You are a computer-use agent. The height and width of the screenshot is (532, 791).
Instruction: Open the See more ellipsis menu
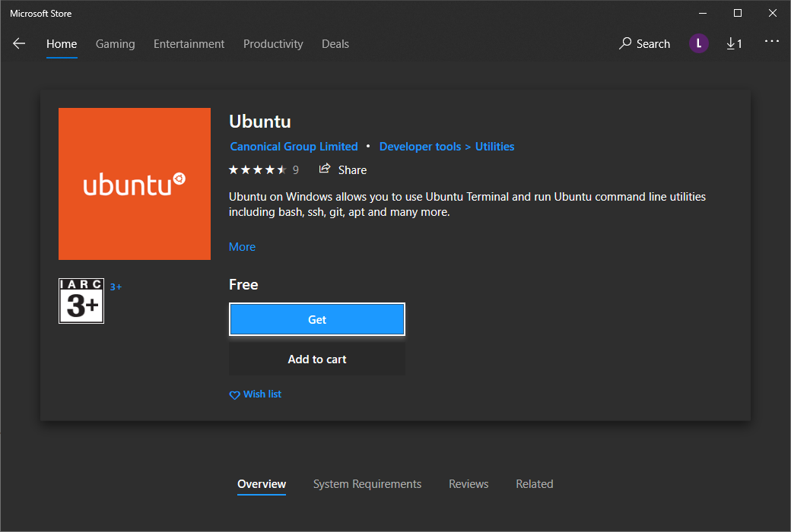(x=771, y=41)
